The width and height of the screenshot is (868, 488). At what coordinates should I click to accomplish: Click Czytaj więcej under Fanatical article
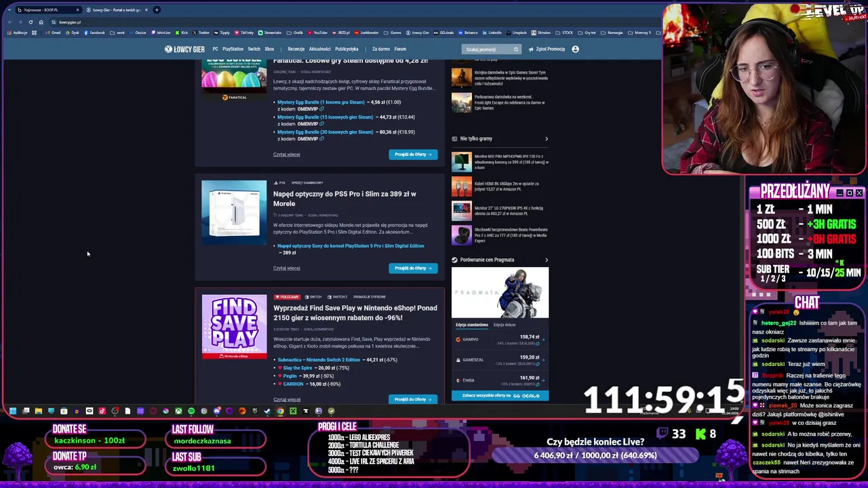pos(286,155)
